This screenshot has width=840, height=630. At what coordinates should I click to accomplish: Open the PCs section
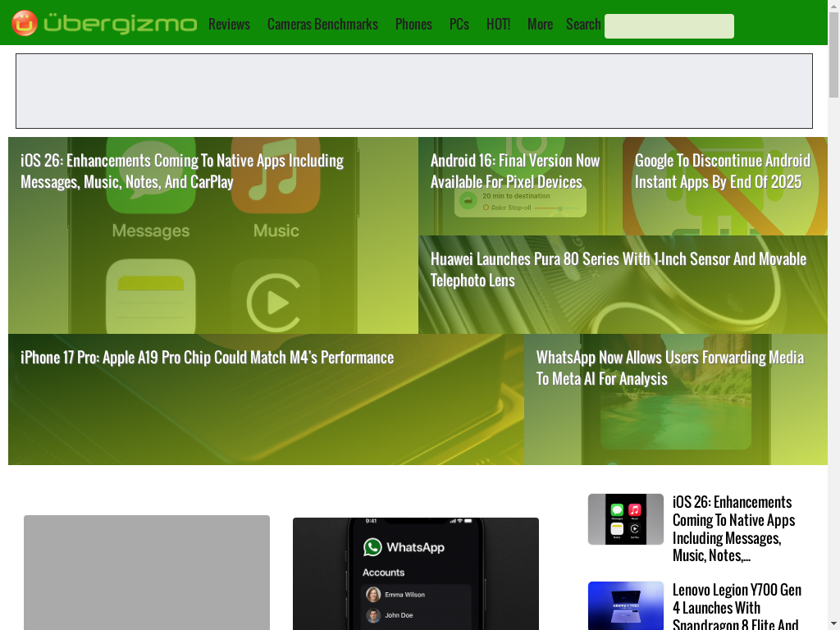pyautogui.click(x=459, y=24)
